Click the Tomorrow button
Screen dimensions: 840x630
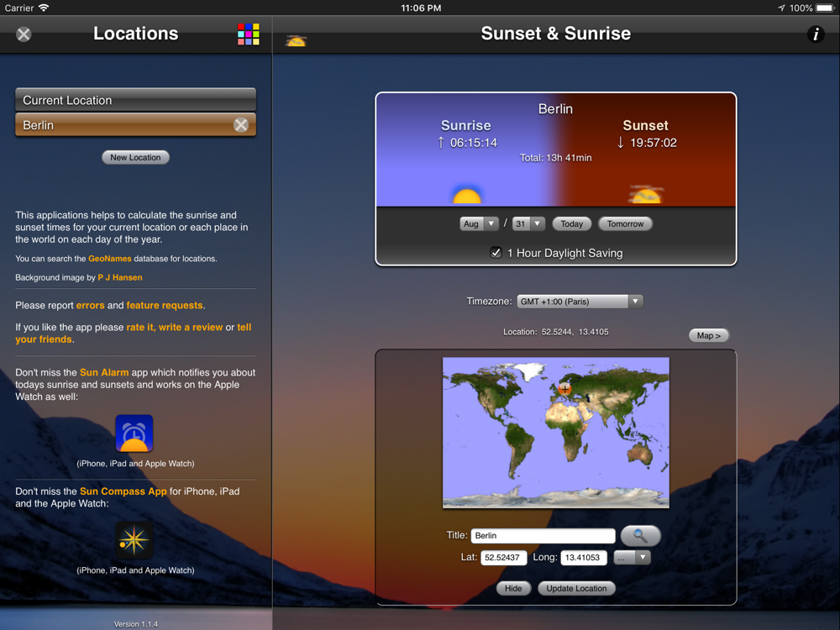625,224
